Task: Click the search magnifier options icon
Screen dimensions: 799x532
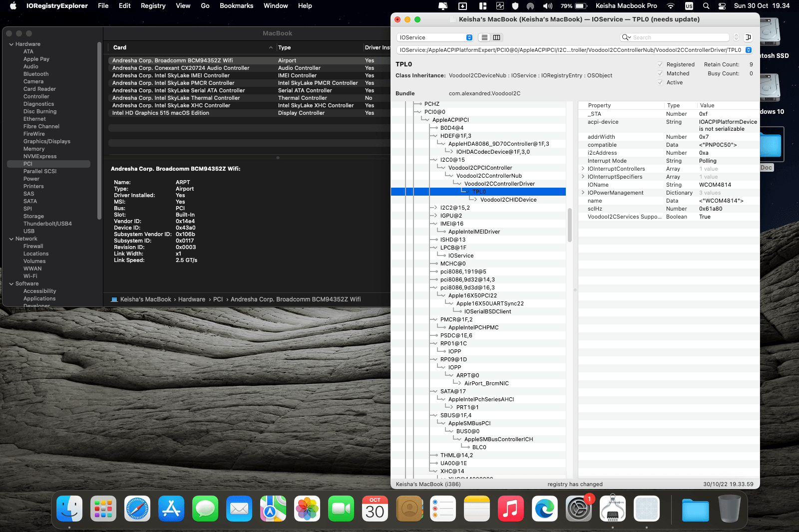Action: 626,37
